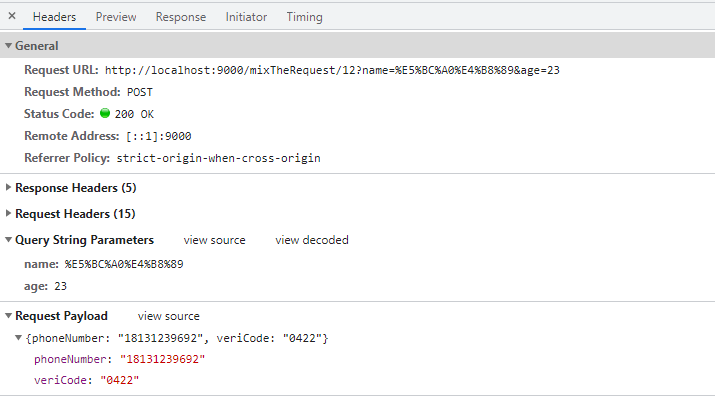The width and height of the screenshot is (715, 414).
Task: Click the phoneNumber value 18131239692
Action: (162, 359)
